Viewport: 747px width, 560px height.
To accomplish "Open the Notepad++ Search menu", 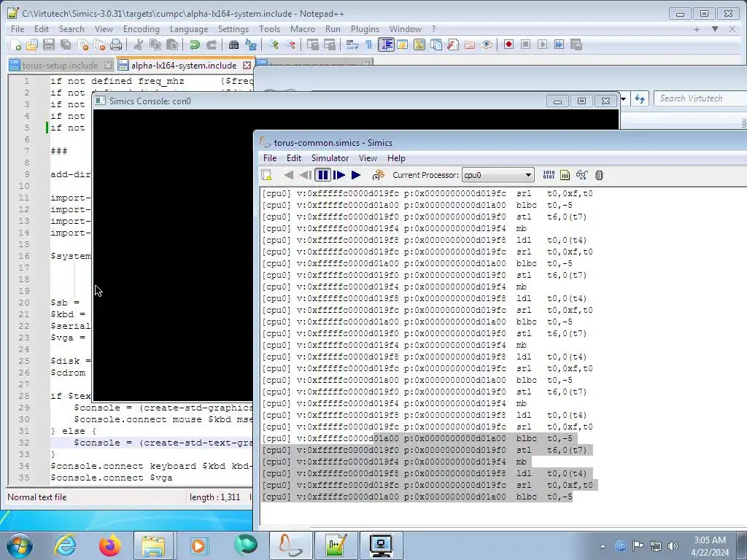I will pyautogui.click(x=71, y=29).
